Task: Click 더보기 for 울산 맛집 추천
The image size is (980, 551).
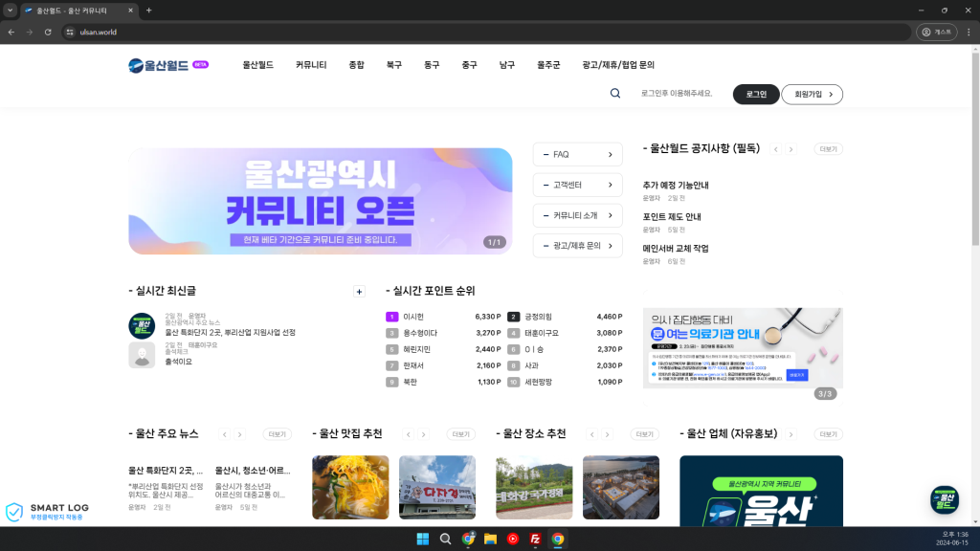Action: tap(460, 434)
